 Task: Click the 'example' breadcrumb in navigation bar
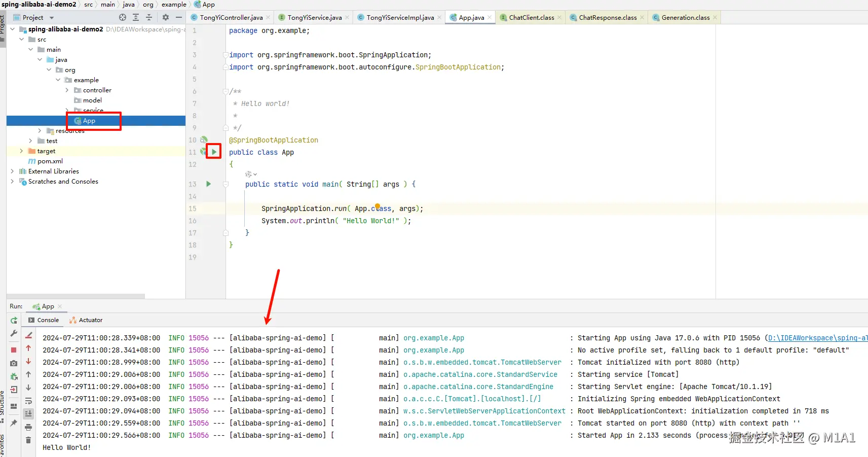tap(174, 5)
